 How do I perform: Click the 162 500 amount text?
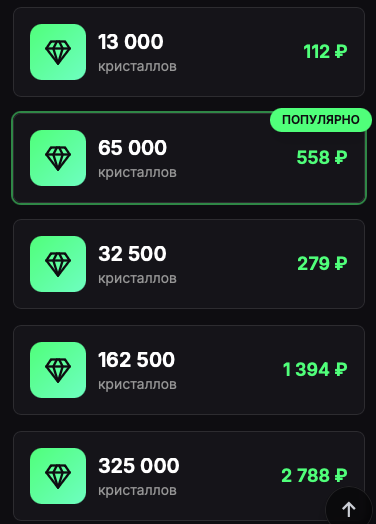pos(136,359)
